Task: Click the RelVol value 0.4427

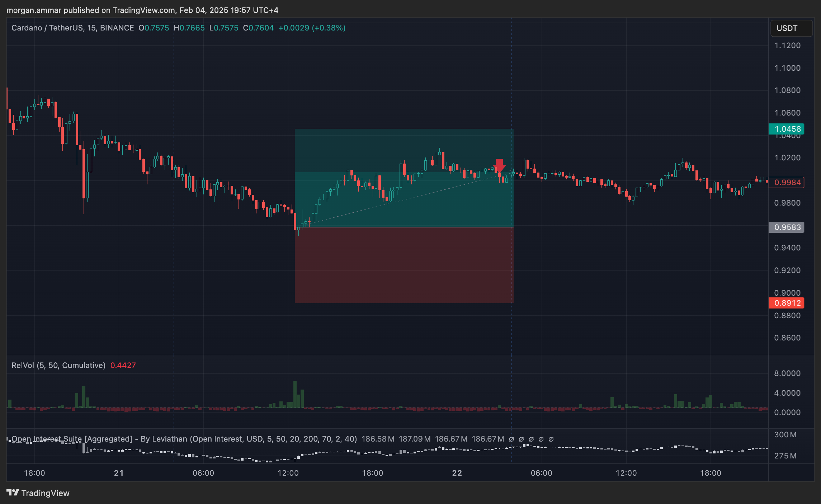Action: click(x=123, y=365)
